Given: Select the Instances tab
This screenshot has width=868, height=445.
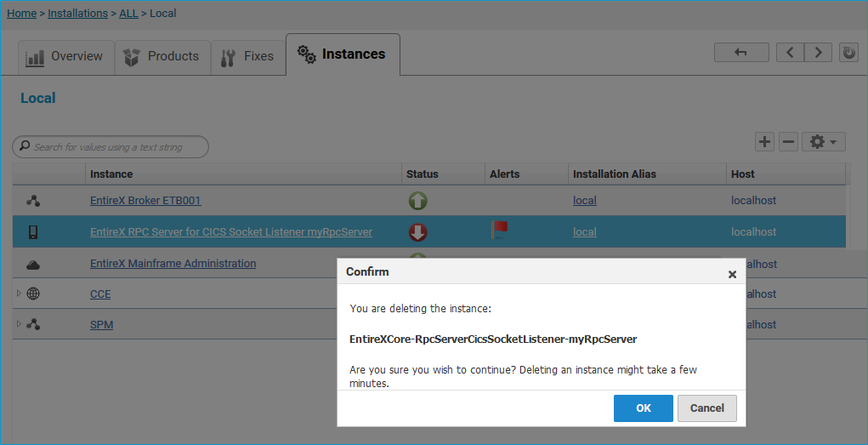Looking at the screenshot, I should 343,54.
